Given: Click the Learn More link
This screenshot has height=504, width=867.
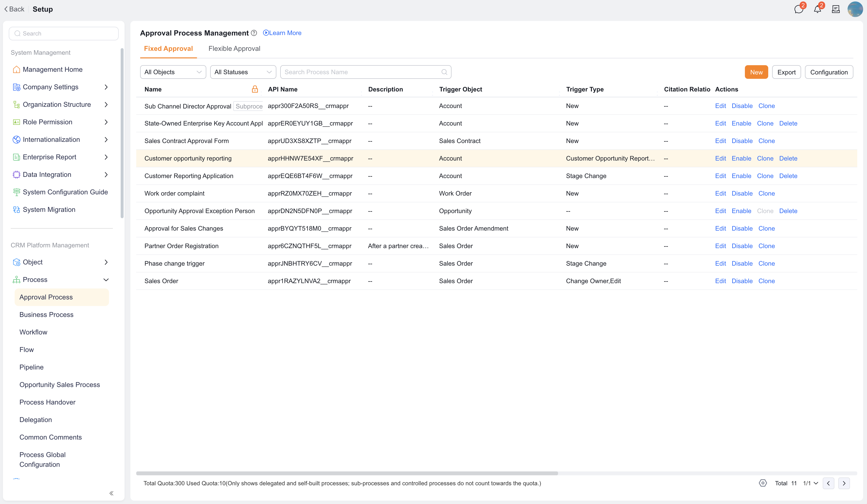Looking at the screenshot, I should [x=282, y=33].
